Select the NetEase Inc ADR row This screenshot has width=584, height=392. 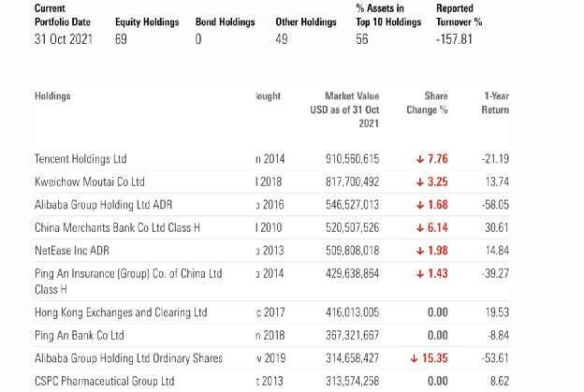tap(76, 250)
